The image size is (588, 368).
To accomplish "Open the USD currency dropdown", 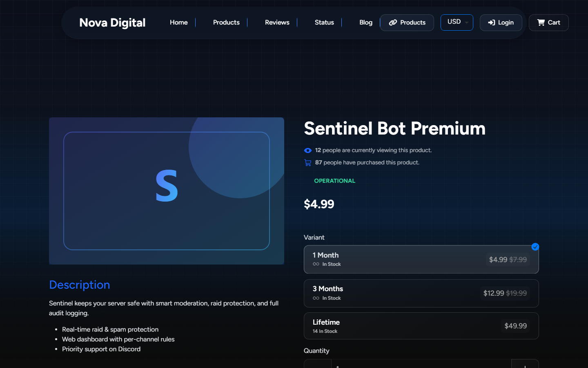I will coord(457,22).
